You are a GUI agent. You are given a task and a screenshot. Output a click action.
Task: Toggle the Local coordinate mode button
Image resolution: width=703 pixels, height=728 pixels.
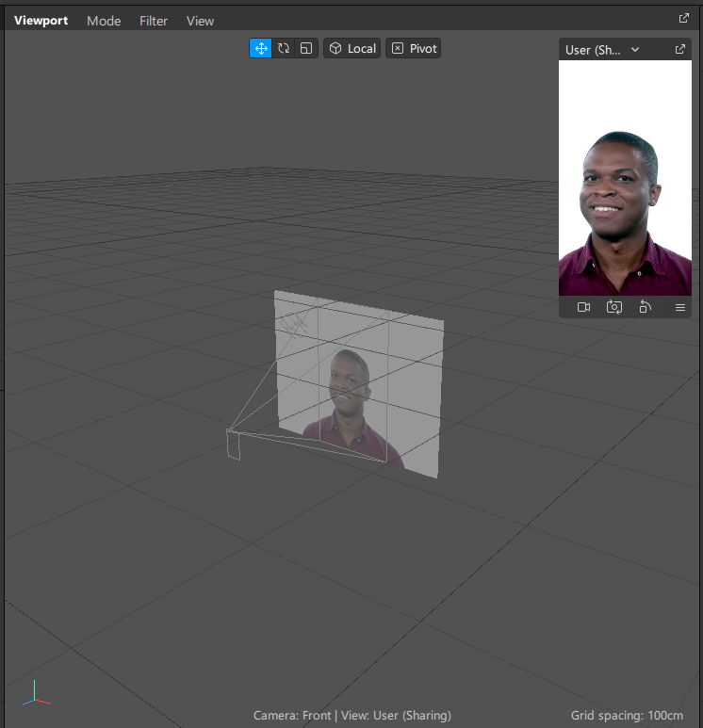tap(352, 48)
